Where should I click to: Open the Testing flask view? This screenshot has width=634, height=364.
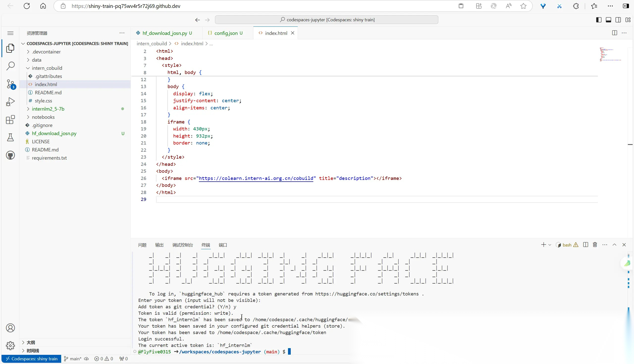10,137
